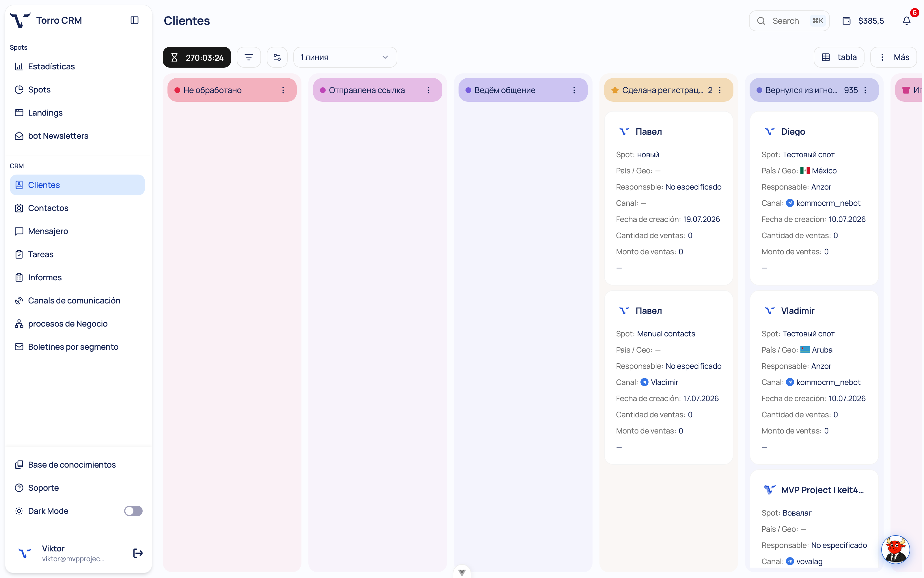This screenshot has height=578, width=924.
Task: Open procesos de Negocio
Action: point(77,324)
